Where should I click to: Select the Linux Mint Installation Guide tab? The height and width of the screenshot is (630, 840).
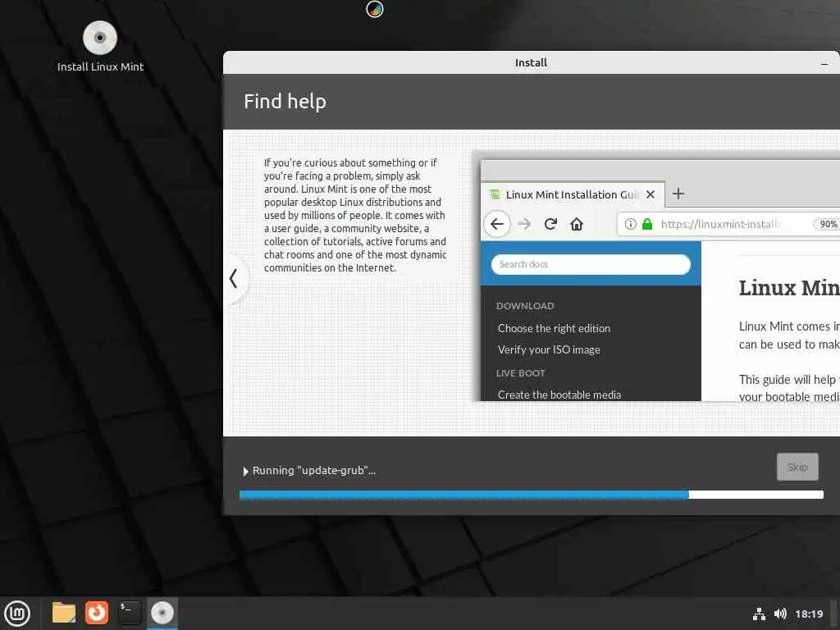pyautogui.click(x=573, y=194)
